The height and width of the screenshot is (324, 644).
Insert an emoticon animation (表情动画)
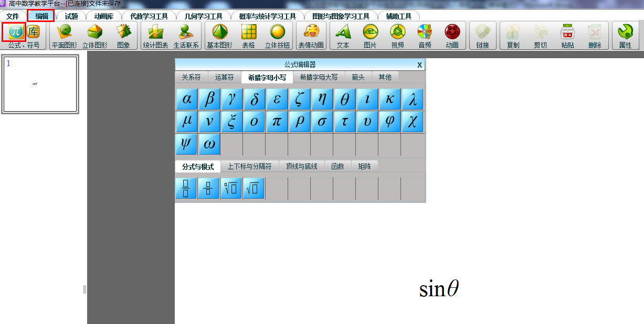pyautogui.click(x=311, y=36)
